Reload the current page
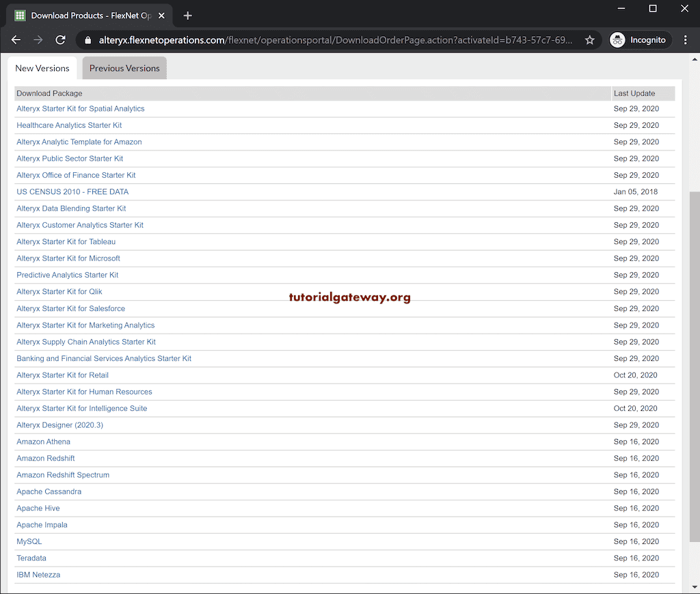Viewport: 700px width, 594px height. coord(60,40)
